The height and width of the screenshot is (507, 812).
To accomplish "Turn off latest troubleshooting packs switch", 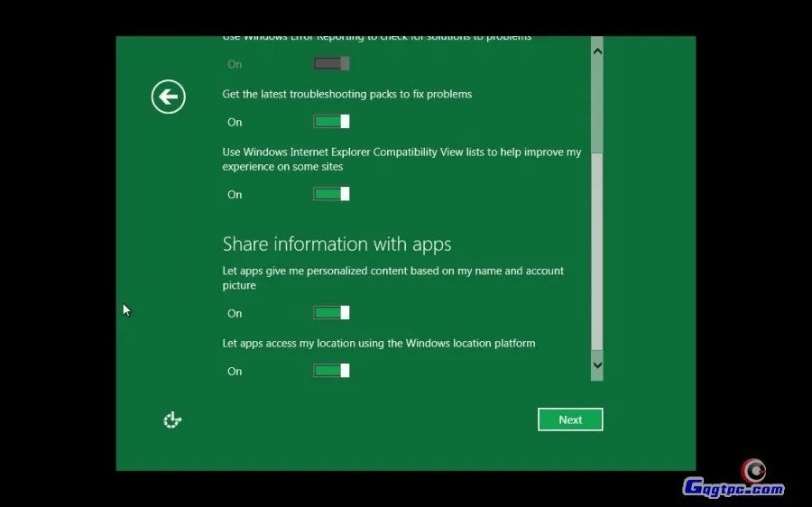I will [331, 122].
